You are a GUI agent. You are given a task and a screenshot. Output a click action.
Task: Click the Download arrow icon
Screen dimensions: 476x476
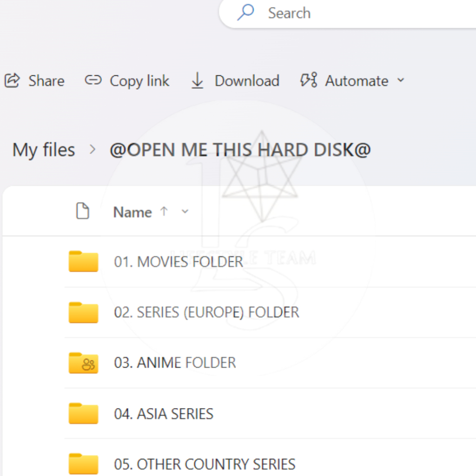tap(197, 81)
